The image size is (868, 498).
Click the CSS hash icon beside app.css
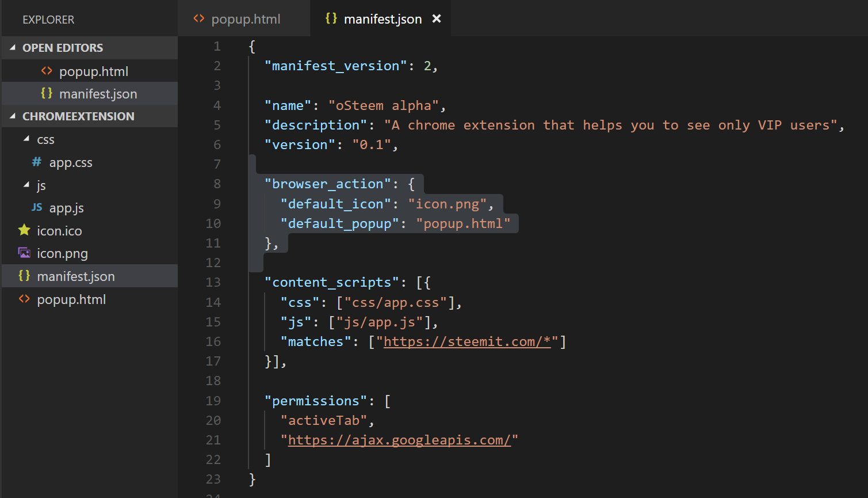[37, 162]
